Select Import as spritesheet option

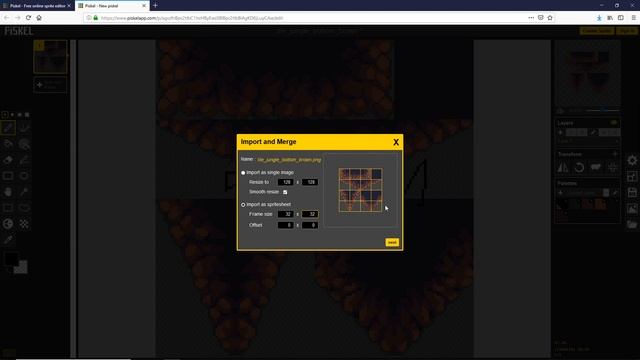tap(243, 204)
